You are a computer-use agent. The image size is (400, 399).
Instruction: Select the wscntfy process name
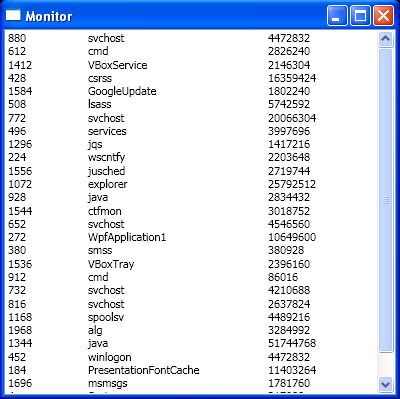pyautogui.click(x=106, y=157)
